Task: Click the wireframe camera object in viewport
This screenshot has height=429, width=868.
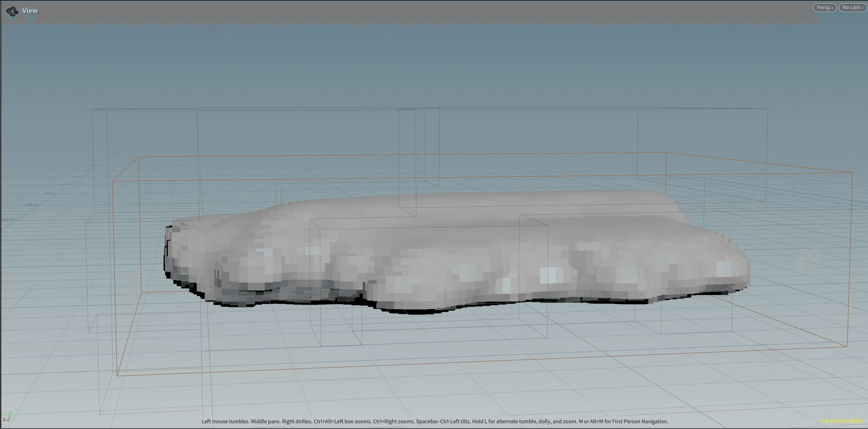Action: tap(807, 260)
